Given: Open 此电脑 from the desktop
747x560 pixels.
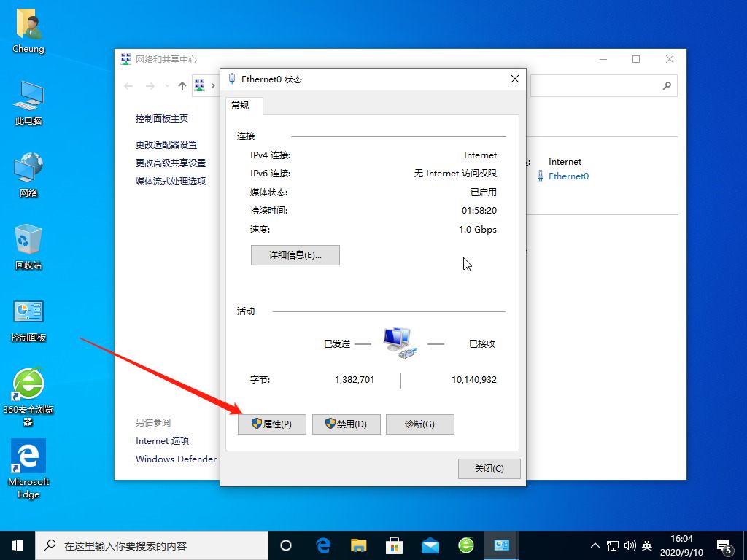Looking at the screenshot, I should (28, 102).
